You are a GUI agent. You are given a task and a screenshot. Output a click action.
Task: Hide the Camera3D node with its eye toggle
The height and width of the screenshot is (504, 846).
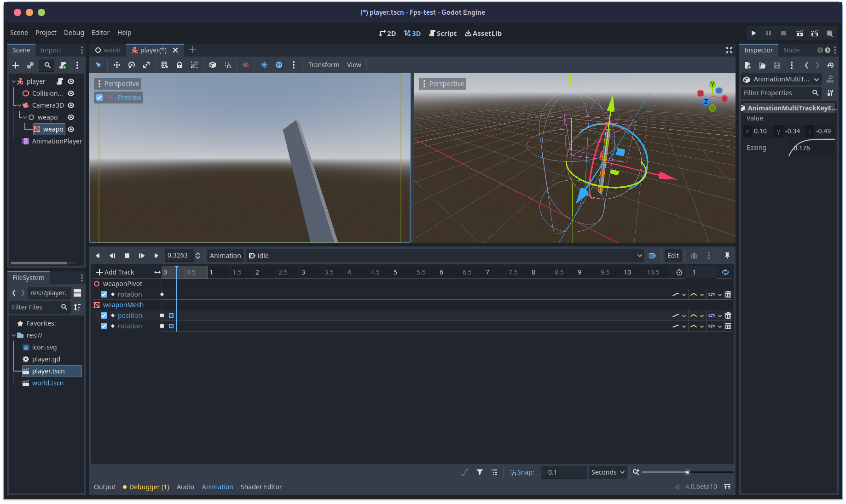pos(70,105)
